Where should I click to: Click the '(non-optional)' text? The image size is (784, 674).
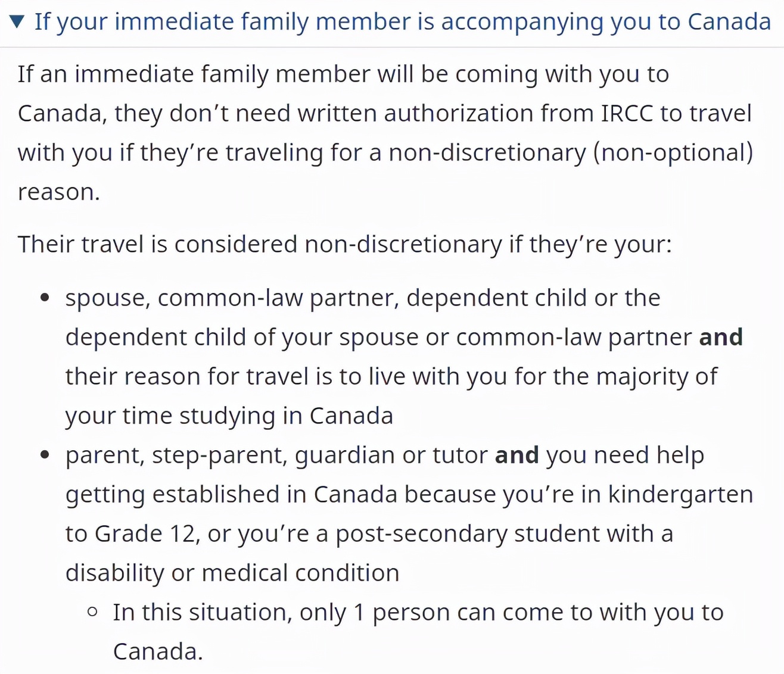[x=673, y=152]
